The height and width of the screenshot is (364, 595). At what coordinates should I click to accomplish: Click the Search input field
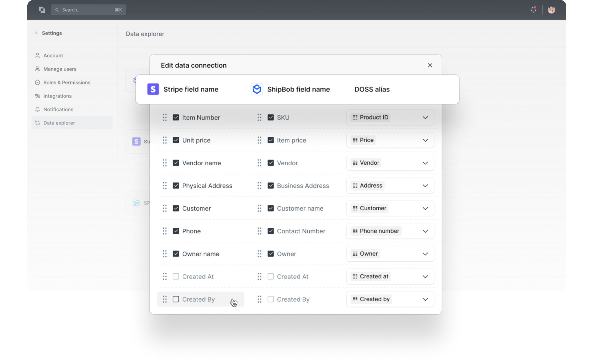88,10
